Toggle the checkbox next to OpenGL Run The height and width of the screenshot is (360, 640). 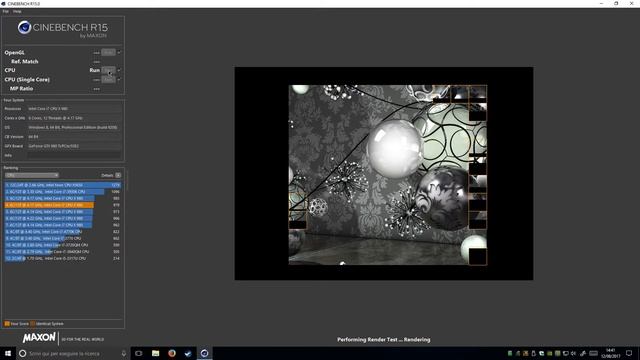tap(119, 52)
